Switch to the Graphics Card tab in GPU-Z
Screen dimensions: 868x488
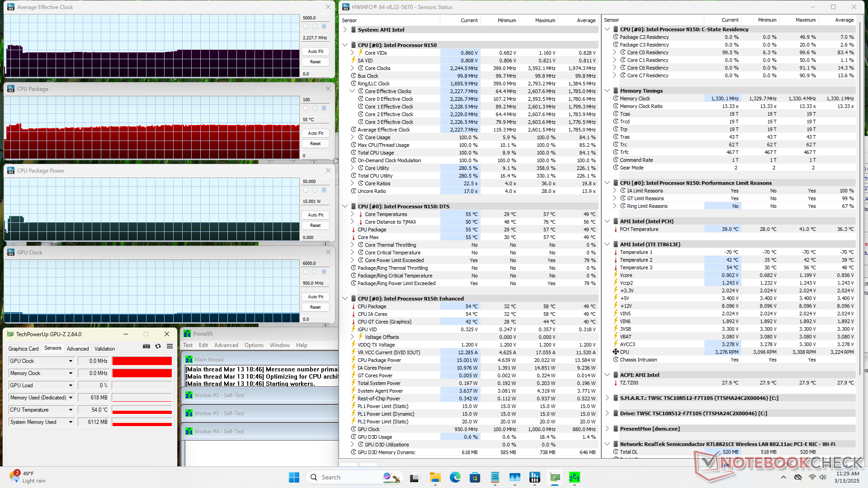pos(24,349)
